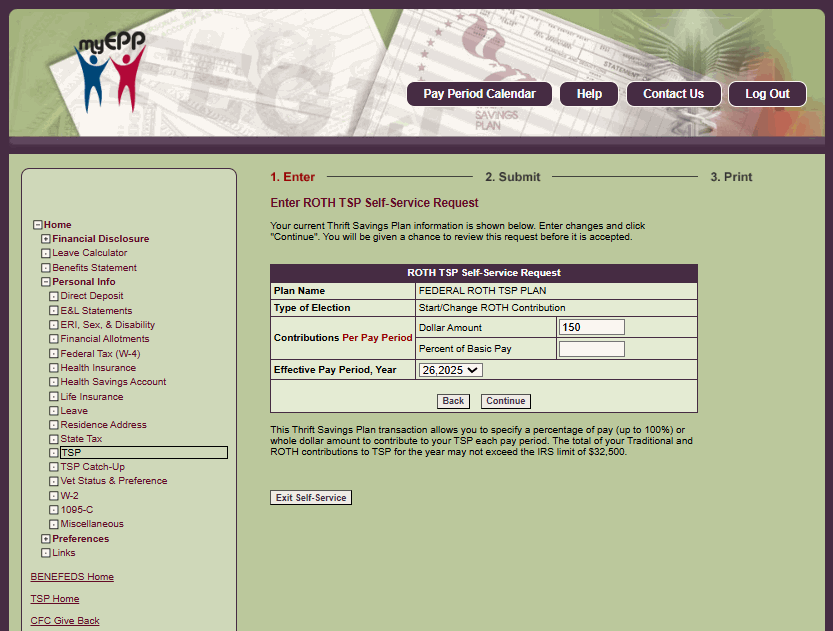Click the icon beside Health Insurance
This screenshot has width=833, height=631.
[54, 368]
